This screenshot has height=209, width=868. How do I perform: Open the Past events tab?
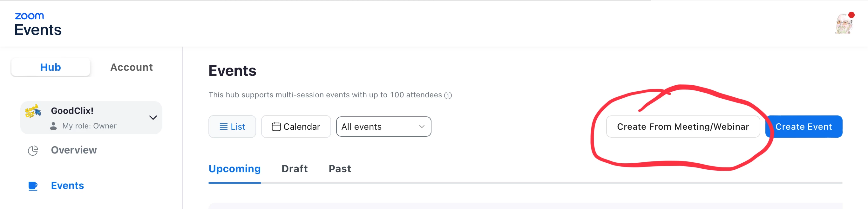[339, 169]
